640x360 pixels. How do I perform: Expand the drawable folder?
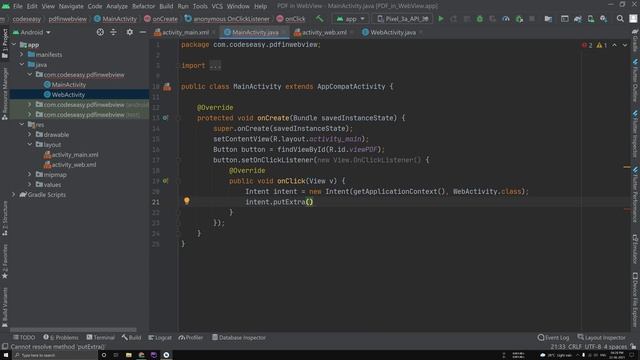click(29, 134)
